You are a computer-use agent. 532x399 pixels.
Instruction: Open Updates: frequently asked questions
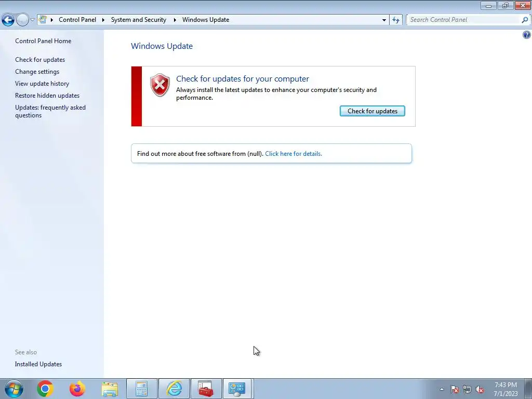[50, 111]
